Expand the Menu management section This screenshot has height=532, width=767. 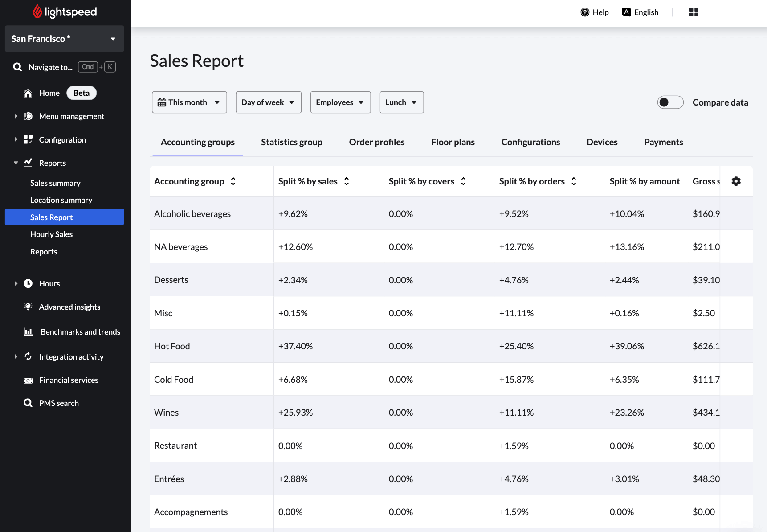click(x=16, y=116)
